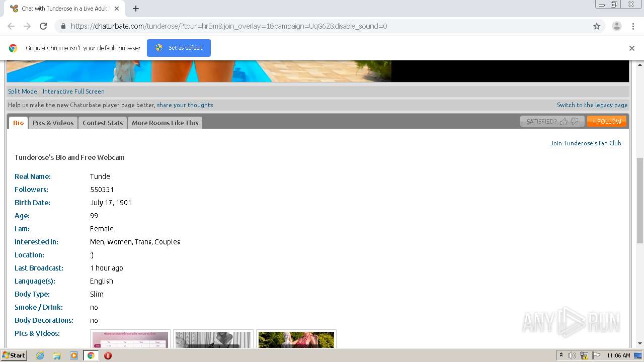Dismiss the default browser notification bar
The image size is (644, 362).
pyautogui.click(x=632, y=48)
